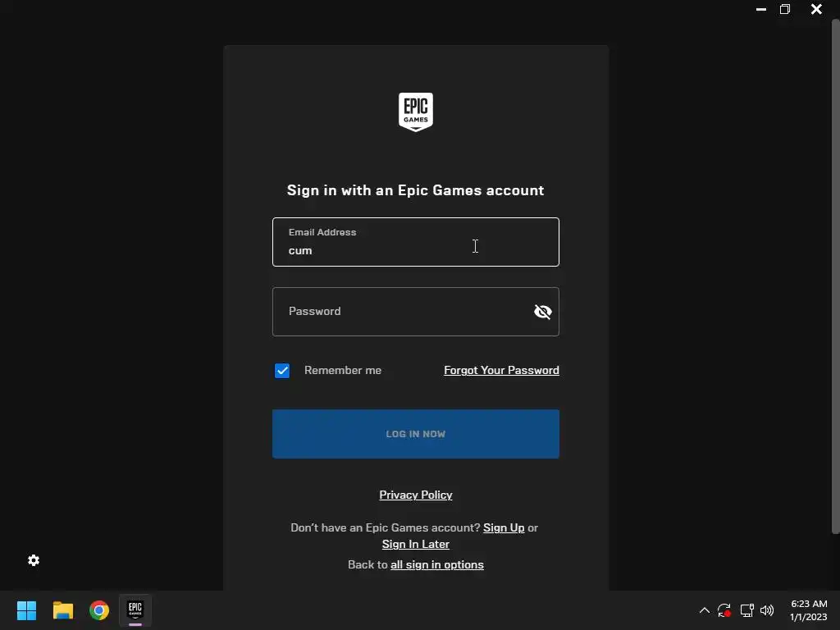Restore down the launcher window
Screen dimensions: 840x630
coord(785,9)
